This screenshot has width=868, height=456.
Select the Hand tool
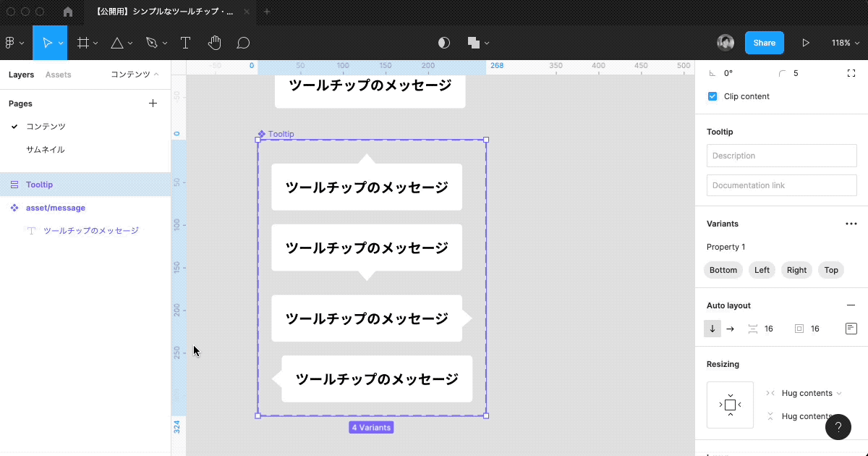coord(214,42)
